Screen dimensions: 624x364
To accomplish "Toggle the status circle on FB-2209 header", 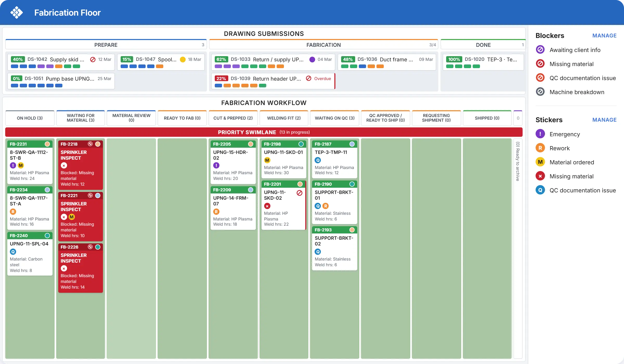I will (251, 190).
